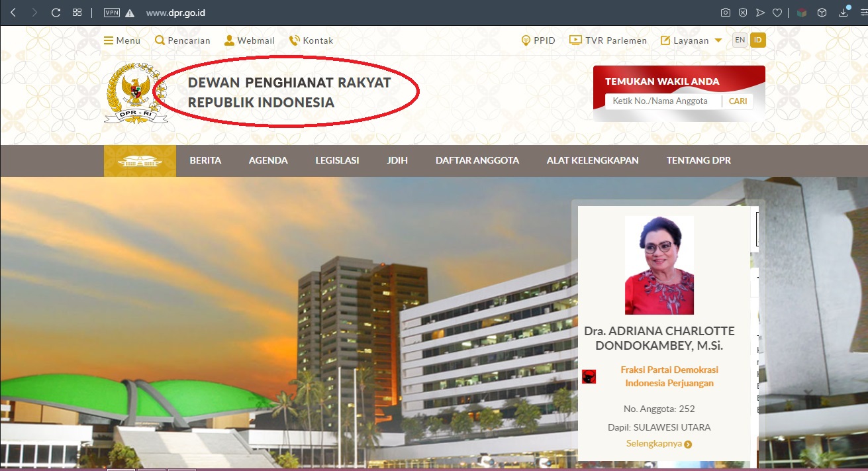This screenshot has height=471, width=868.
Task: Click the heart bookmark icon
Action: [x=777, y=13]
